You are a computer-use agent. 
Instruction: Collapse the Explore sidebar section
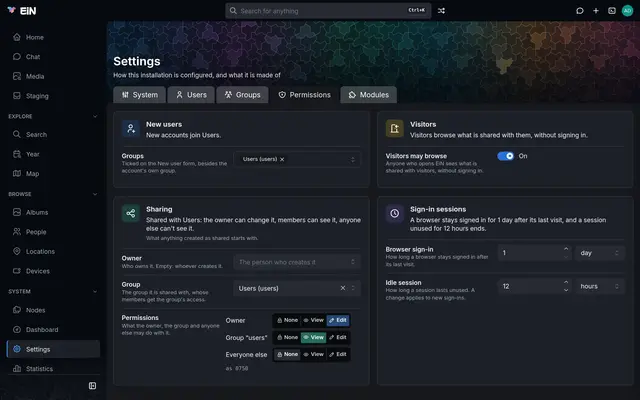(95, 116)
